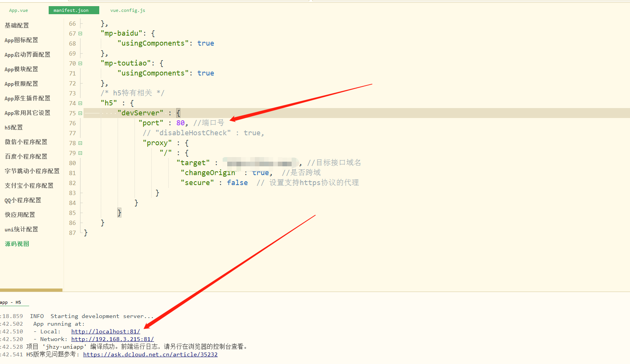Collapse the proxy block at line 78

[x=80, y=143]
